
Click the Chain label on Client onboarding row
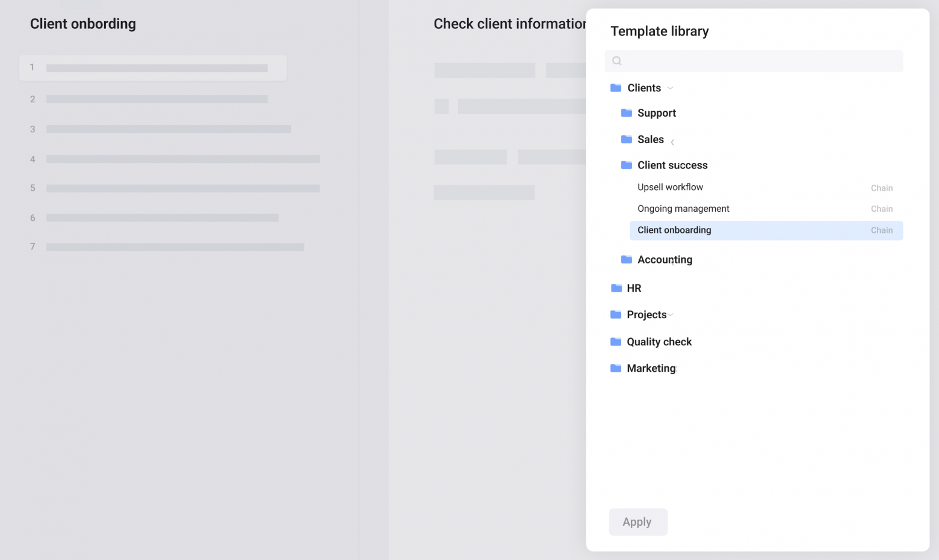click(x=882, y=230)
